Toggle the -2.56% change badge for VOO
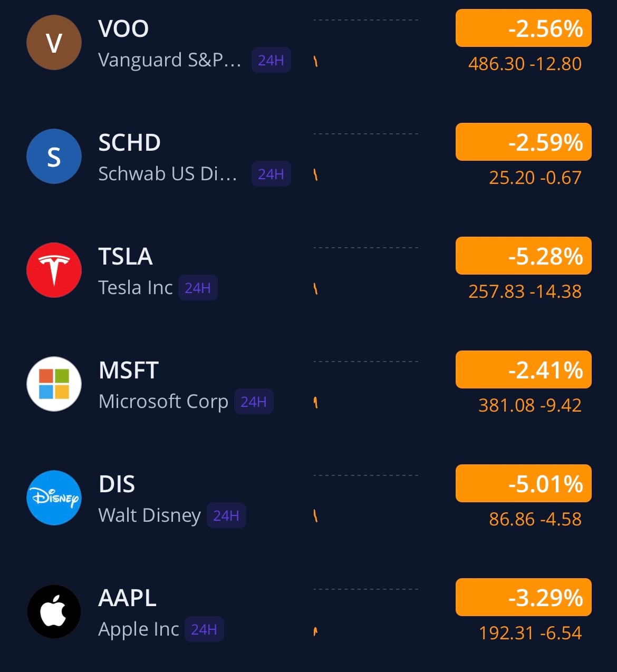The width and height of the screenshot is (617, 672). (524, 28)
